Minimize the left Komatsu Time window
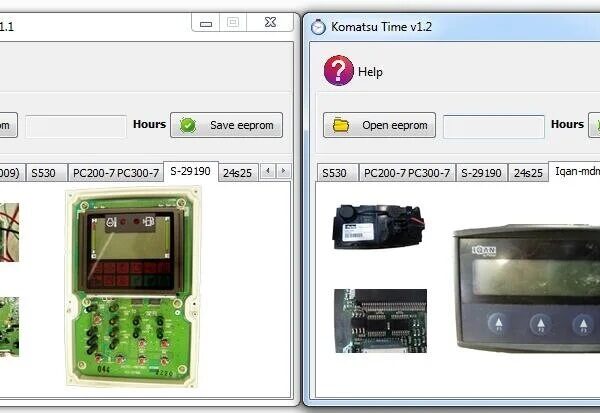 click(205, 23)
